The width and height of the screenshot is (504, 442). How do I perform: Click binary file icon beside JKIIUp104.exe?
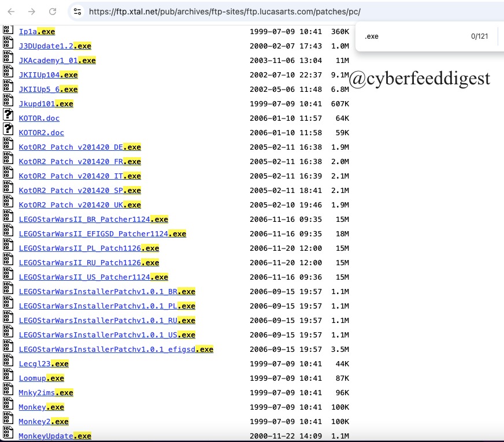click(x=8, y=71)
